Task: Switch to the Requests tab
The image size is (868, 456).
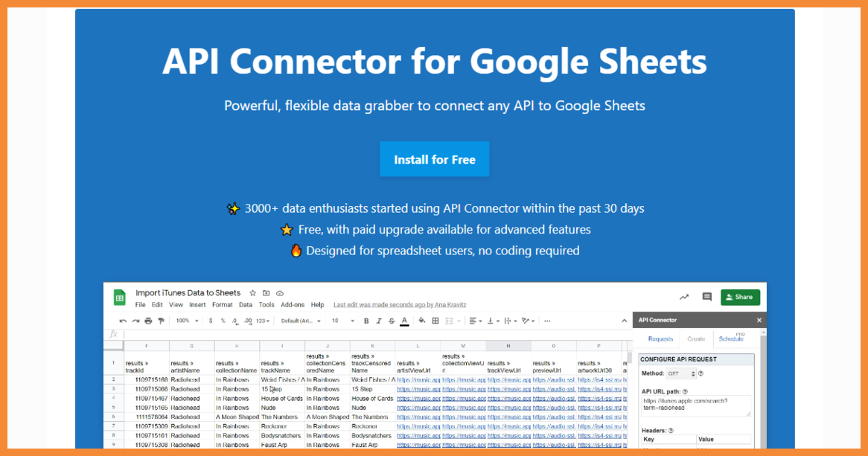Action: (x=660, y=338)
